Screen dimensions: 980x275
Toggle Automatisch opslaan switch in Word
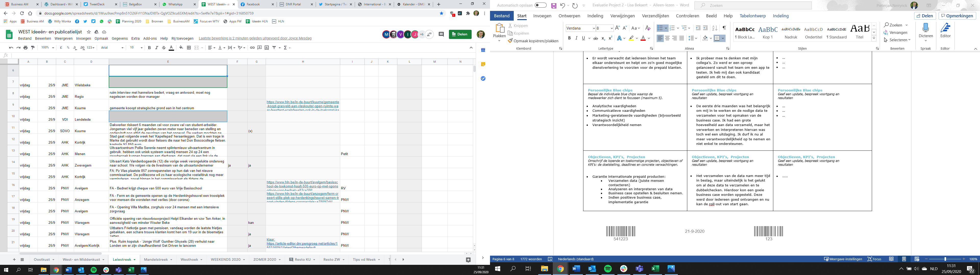point(540,5)
